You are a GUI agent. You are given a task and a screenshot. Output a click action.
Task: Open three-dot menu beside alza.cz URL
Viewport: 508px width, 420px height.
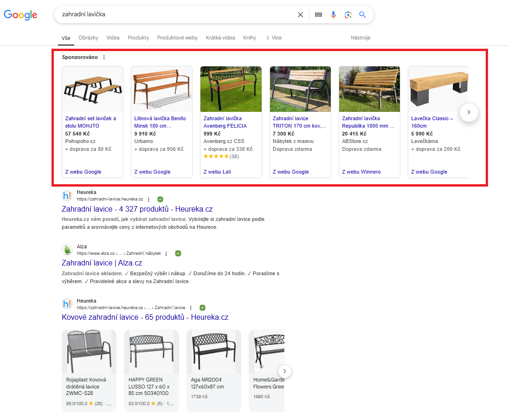[x=166, y=253]
